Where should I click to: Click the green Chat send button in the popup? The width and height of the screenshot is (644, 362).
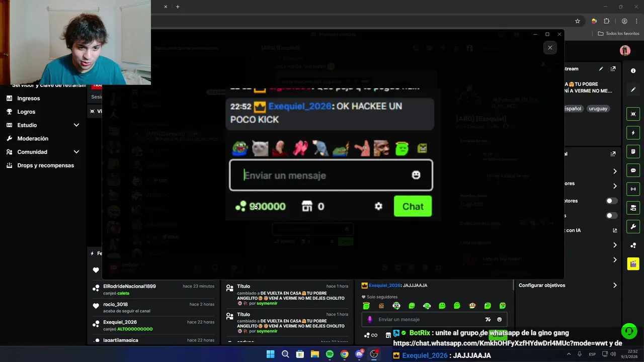(413, 206)
